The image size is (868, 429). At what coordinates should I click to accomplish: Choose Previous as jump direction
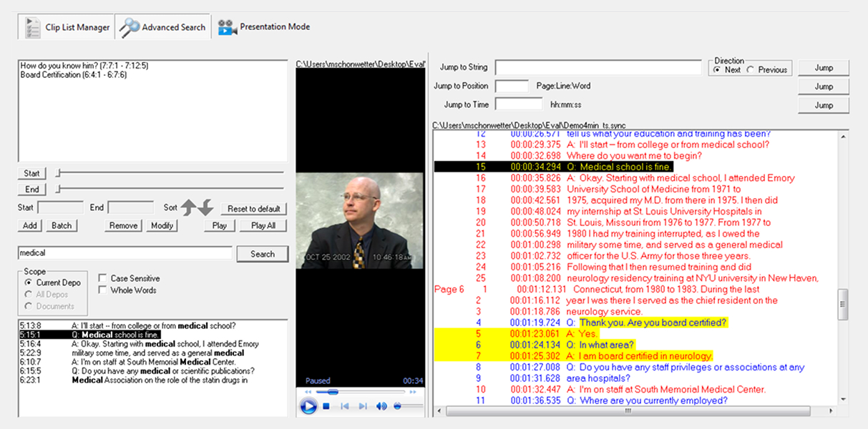tap(766, 69)
